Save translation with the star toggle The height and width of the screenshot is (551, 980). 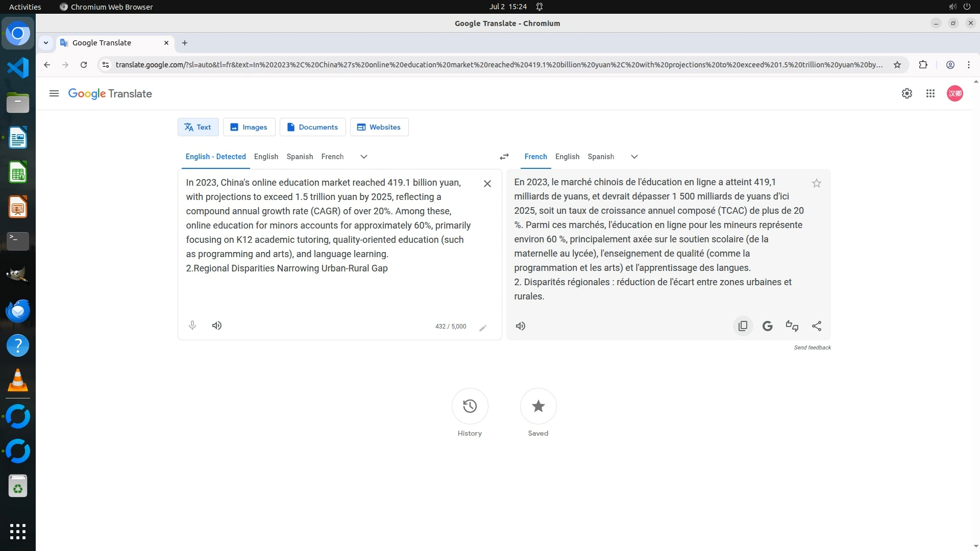pyautogui.click(x=816, y=183)
